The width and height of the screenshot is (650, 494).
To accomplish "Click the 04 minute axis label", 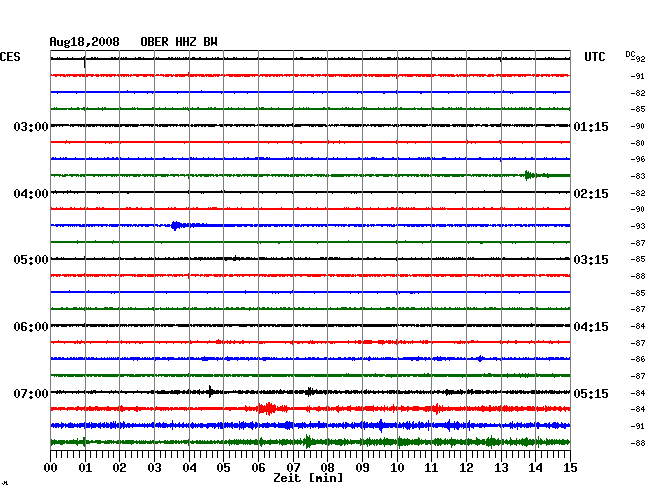I will [x=189, y=468].
